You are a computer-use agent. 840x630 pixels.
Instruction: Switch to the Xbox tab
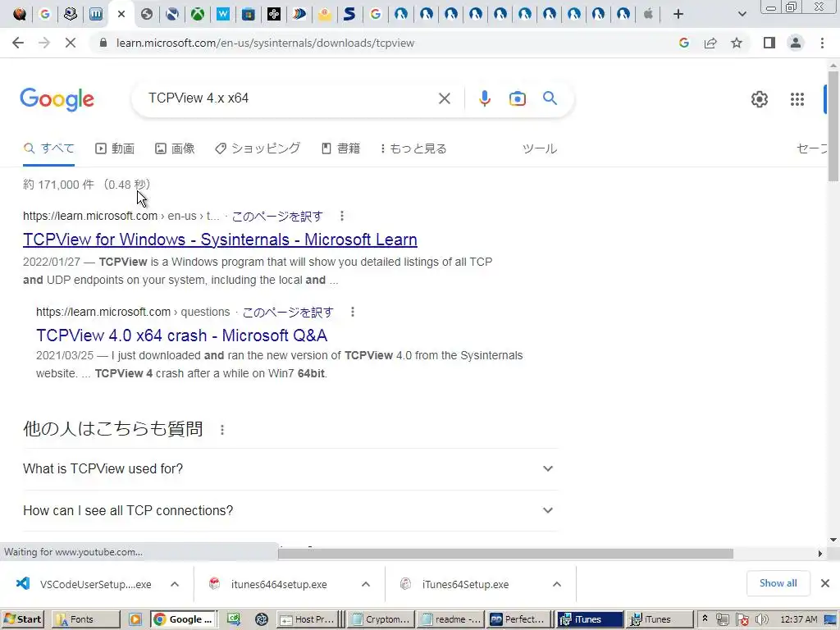198,14
